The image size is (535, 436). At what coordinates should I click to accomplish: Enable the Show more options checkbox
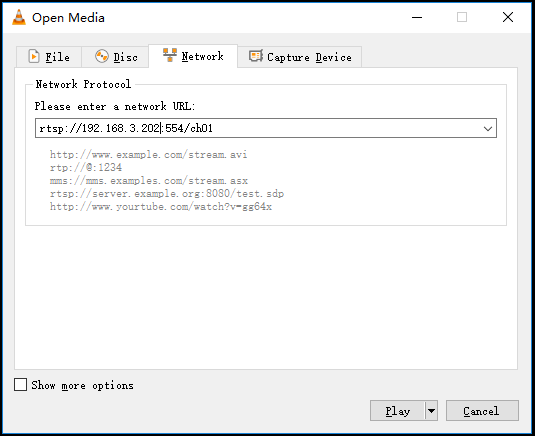[20, 384]
